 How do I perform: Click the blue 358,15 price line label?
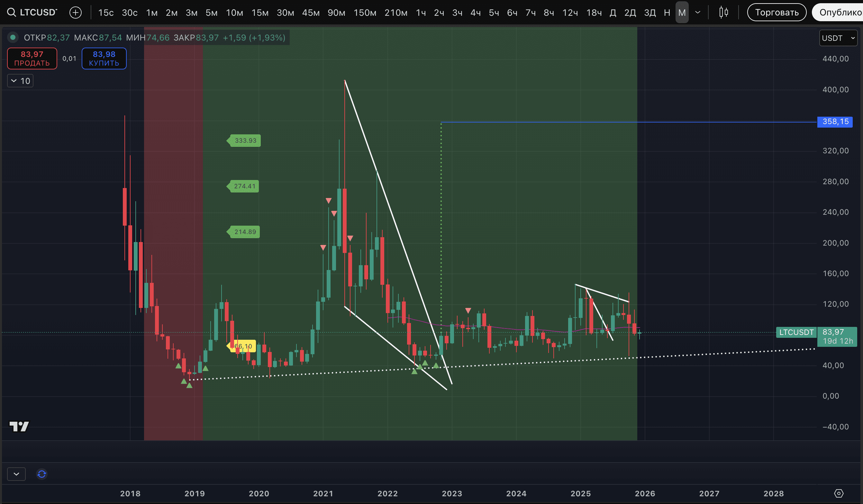click(835, 122)
